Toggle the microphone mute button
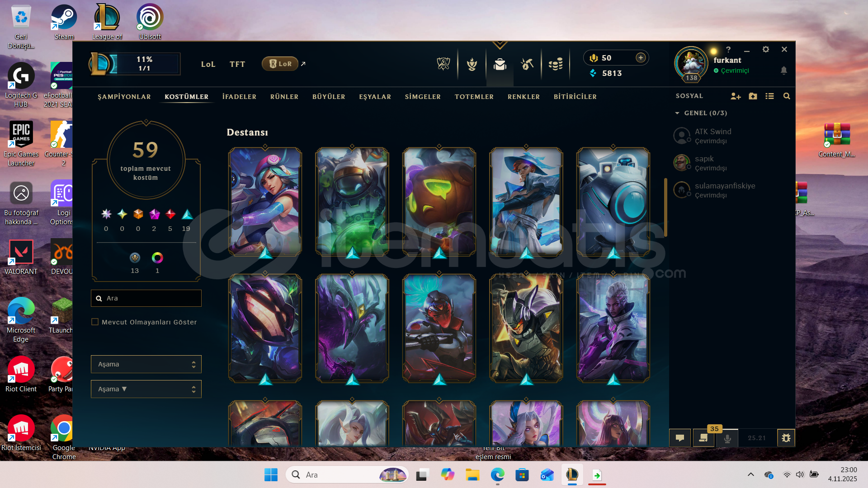The height and width of the screenshot is (488, 868). point(727,438)
